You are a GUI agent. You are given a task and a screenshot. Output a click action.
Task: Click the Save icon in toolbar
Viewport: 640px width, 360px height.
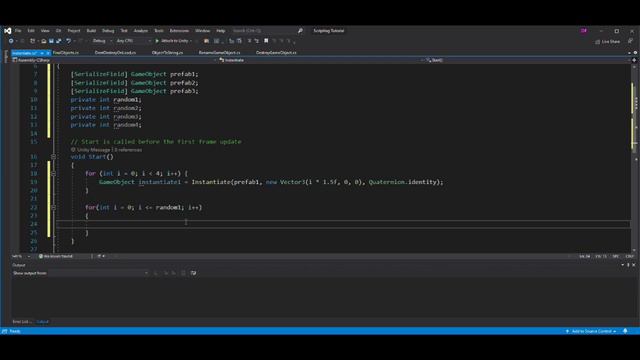tap(51, 41)
